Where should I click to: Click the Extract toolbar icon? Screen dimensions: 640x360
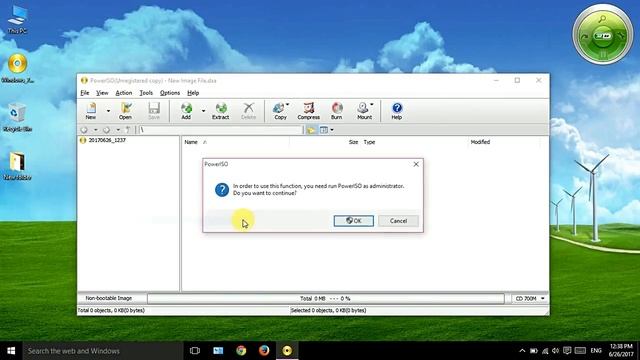220,111
